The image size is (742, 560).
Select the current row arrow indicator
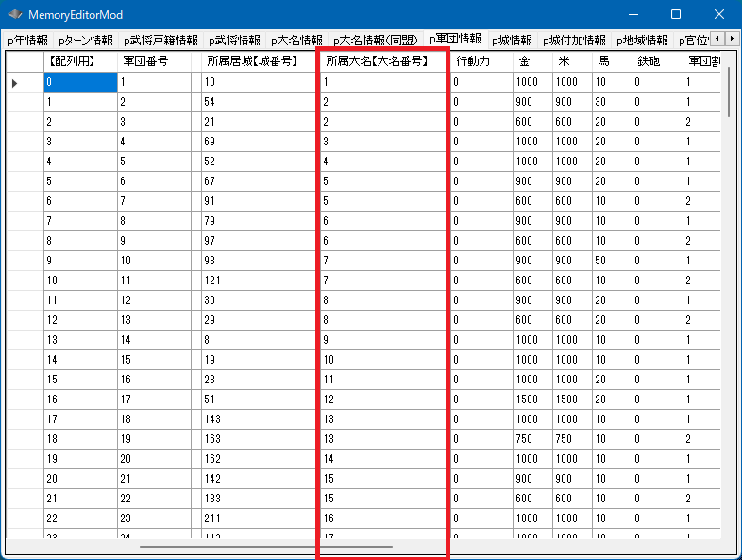tap(14, 83)
